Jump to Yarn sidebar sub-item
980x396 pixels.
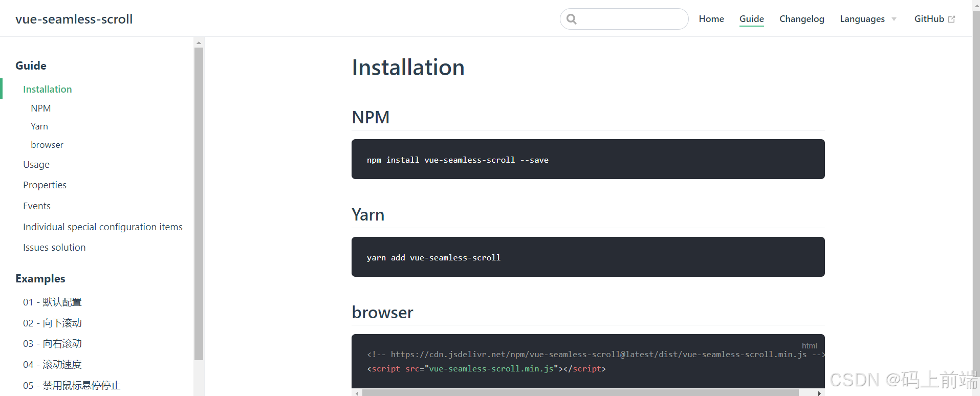coord(39,126)
